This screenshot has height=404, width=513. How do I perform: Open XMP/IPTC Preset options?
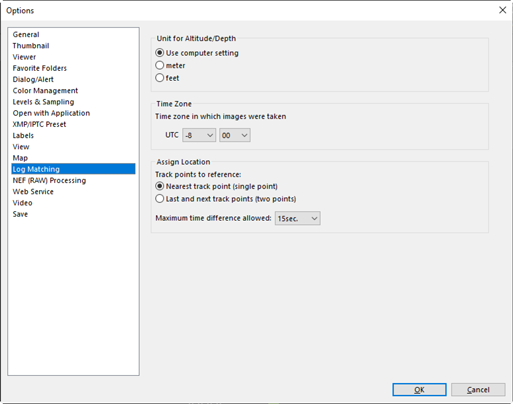click(39, 124)
